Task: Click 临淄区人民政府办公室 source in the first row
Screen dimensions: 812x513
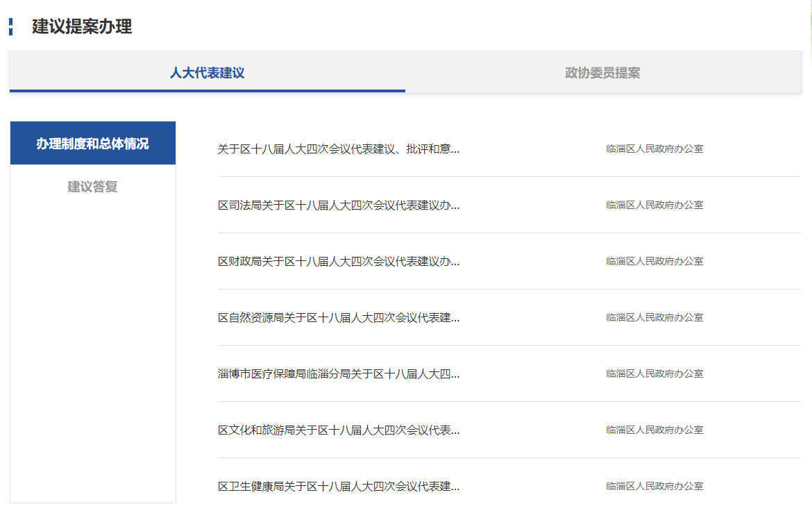Action: click(654, 149)
